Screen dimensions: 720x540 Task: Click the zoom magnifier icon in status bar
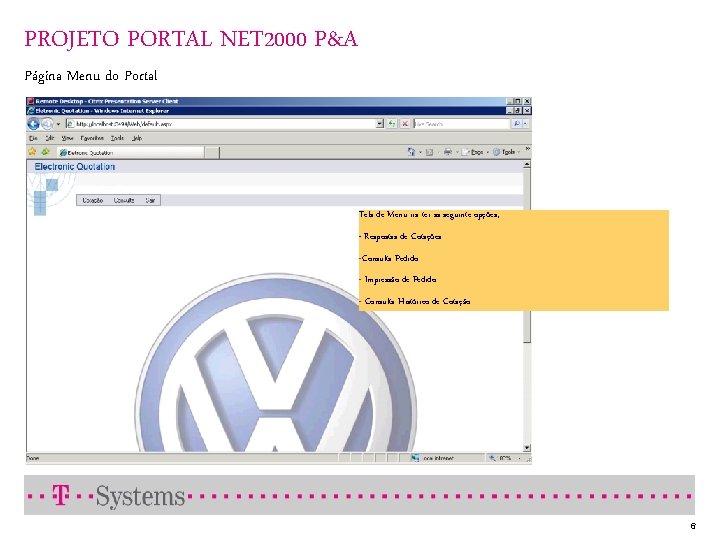[x=492, y=458]
